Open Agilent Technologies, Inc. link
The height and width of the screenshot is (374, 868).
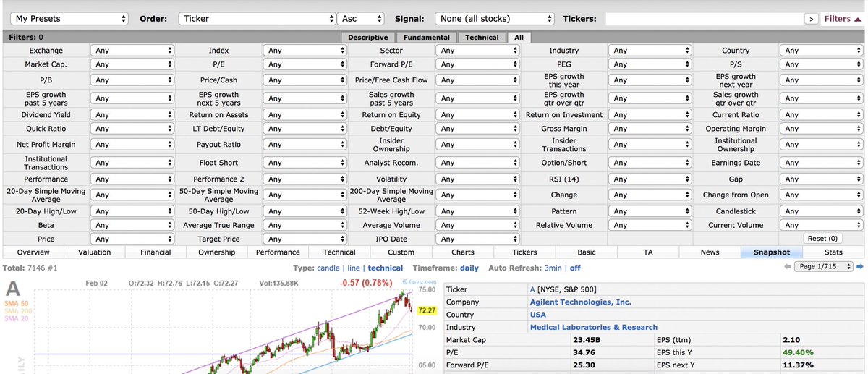581,302
